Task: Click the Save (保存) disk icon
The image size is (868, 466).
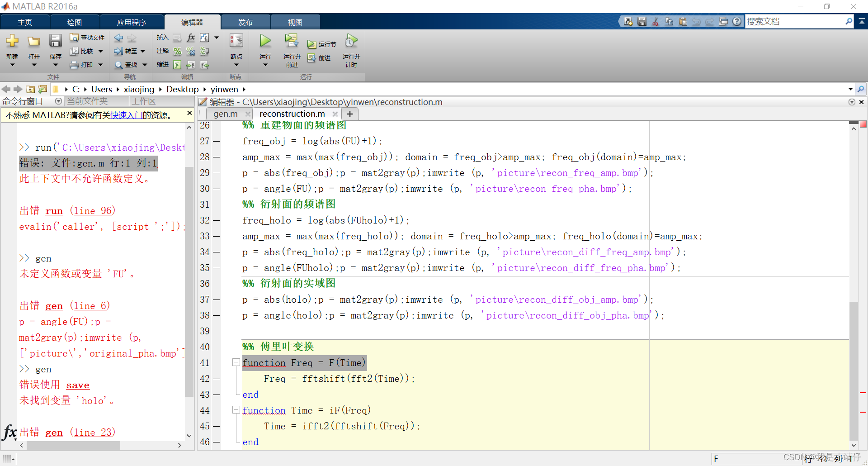Action: (x=56, y=41)
